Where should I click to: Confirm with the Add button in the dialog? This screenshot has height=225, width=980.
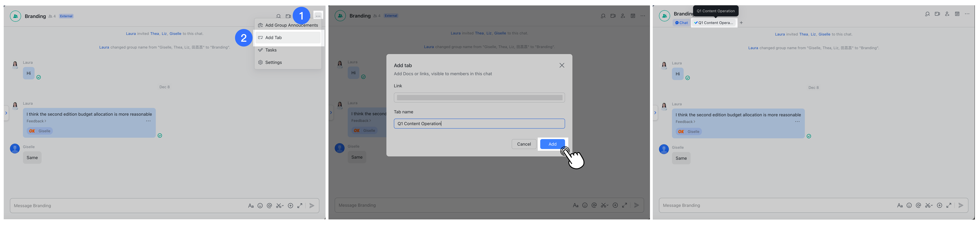[552, 144]
